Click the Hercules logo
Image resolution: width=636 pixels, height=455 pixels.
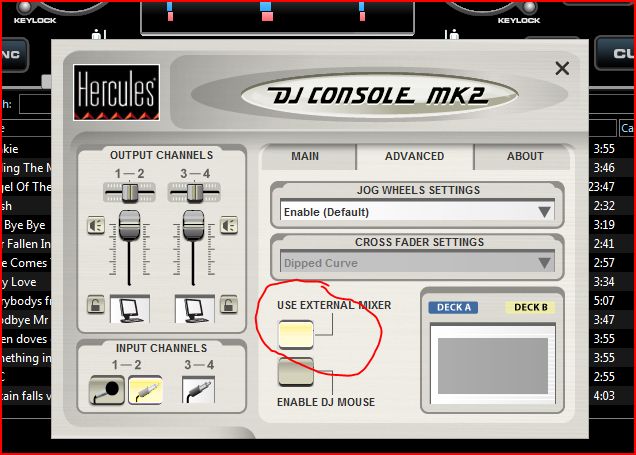coord(116,92)
